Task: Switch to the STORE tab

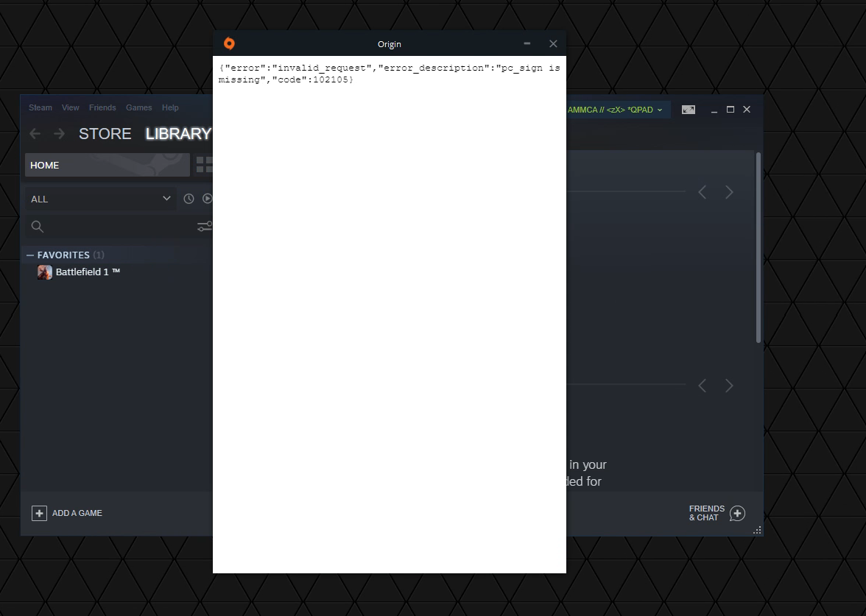Action: click(x=105, y=134)
